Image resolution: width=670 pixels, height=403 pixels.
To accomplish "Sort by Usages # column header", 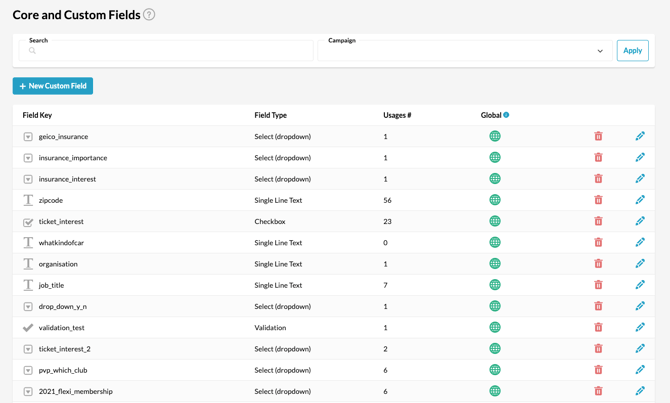I will click(x=397, y=115).
